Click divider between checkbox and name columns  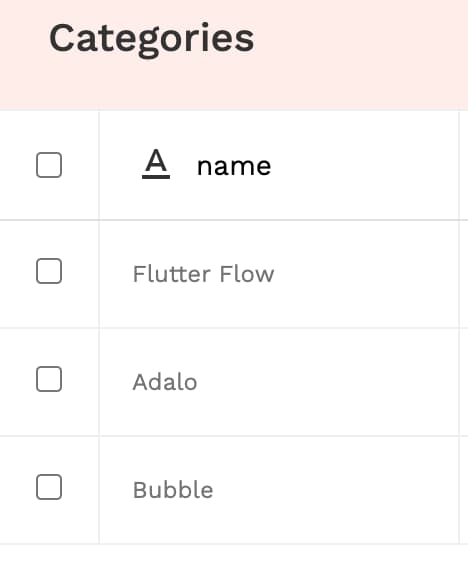[x=99, y=328]
